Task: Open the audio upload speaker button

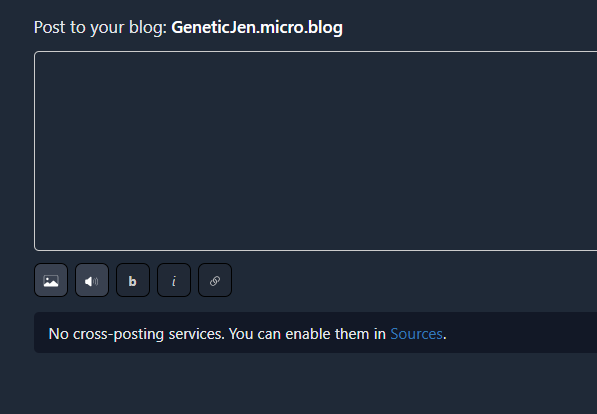Action: coord(92,280)
